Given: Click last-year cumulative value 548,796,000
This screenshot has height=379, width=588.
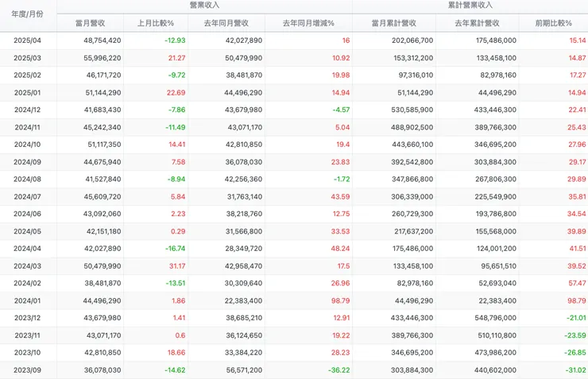Looking at the screenshot, I should [495, 318].
